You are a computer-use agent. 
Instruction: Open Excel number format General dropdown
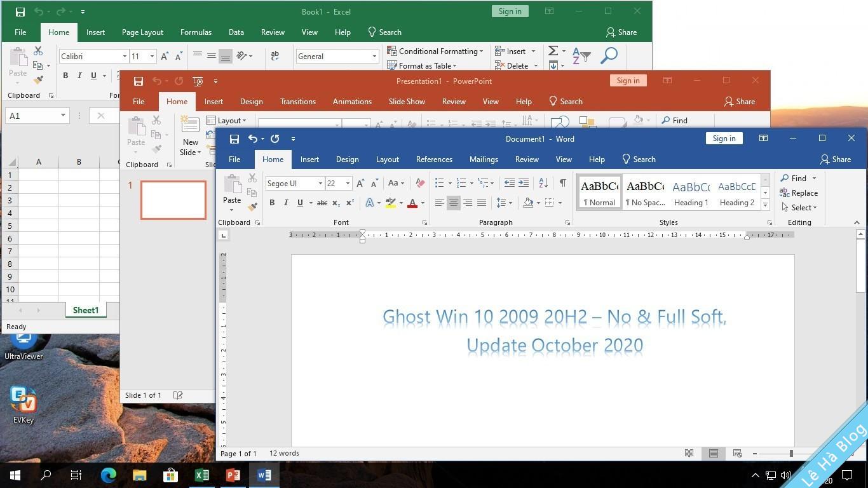[x=374, y=57]
